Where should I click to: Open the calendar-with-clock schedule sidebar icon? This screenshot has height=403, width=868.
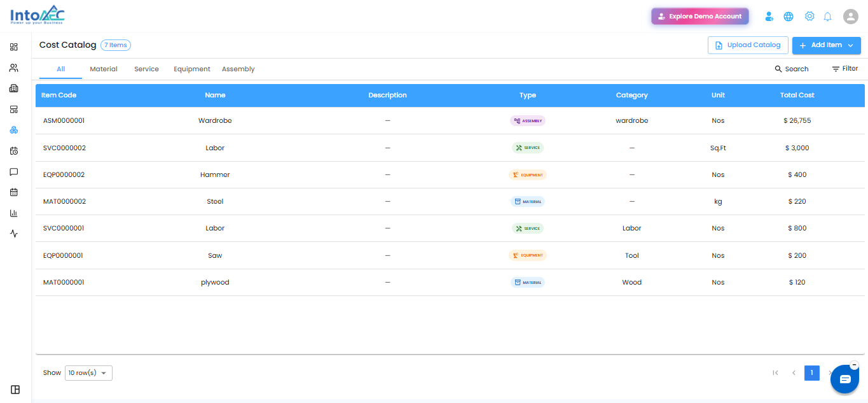tap(14, 151)
